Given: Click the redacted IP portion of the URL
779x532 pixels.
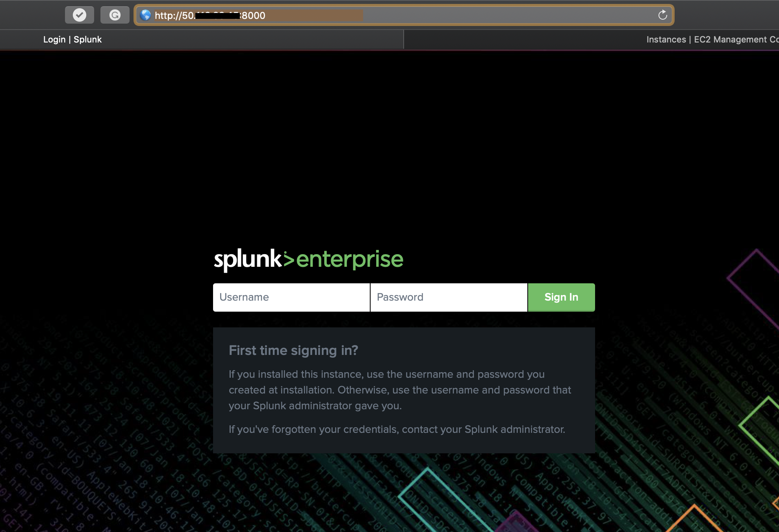Looking at the screenshot, I should click(219, 16).
